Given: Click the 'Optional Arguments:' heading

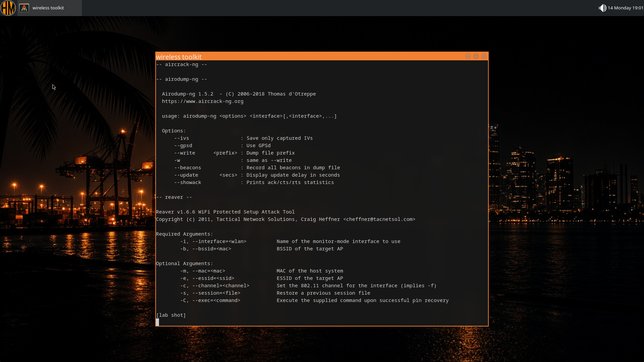Looking at the screenshot, I should pyautogui.click(x=184, y=263).
